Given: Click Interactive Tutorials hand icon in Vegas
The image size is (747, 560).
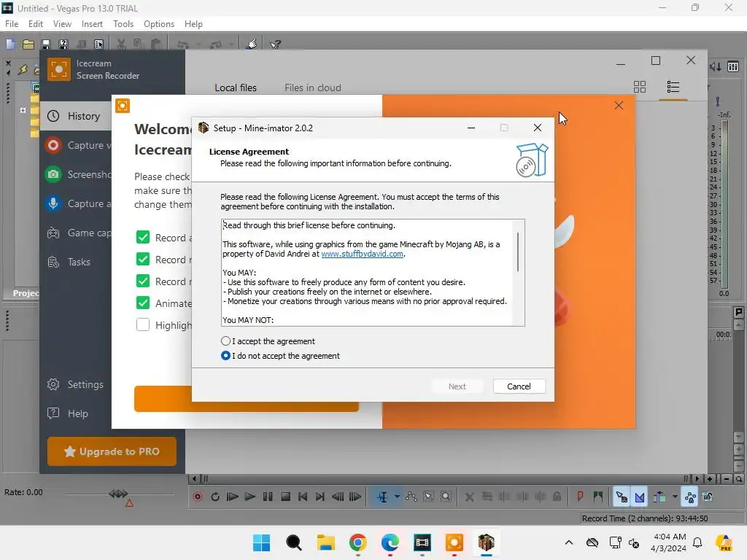Looking at the screenshot, I should (252, 44).
